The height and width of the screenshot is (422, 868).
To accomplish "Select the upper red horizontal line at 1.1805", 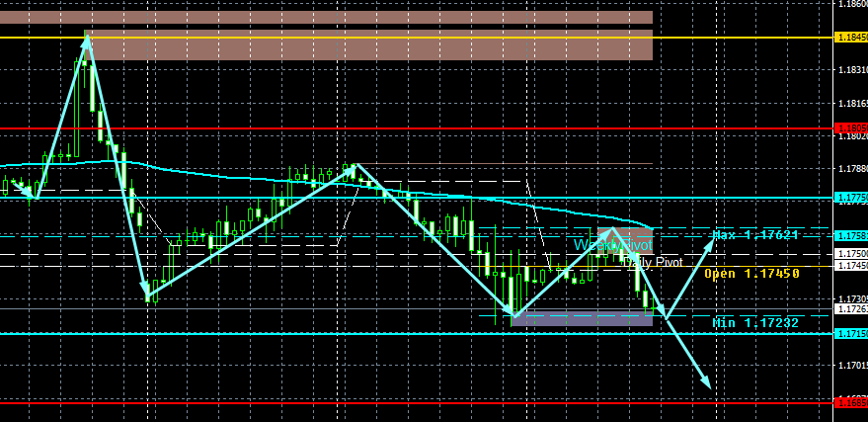I will [x=417, y=128].
